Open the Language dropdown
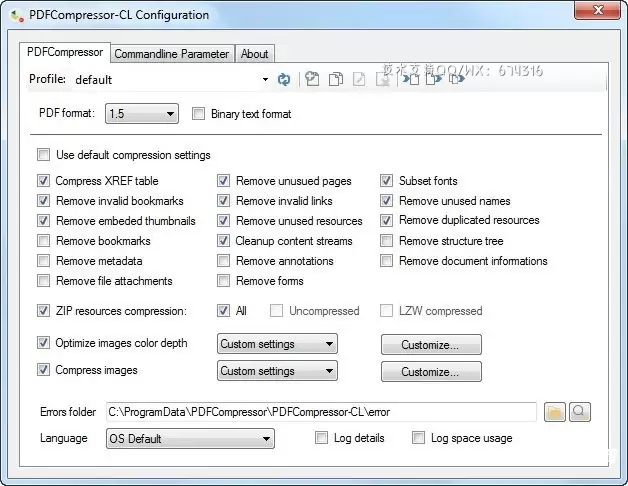 pos(190,438)
